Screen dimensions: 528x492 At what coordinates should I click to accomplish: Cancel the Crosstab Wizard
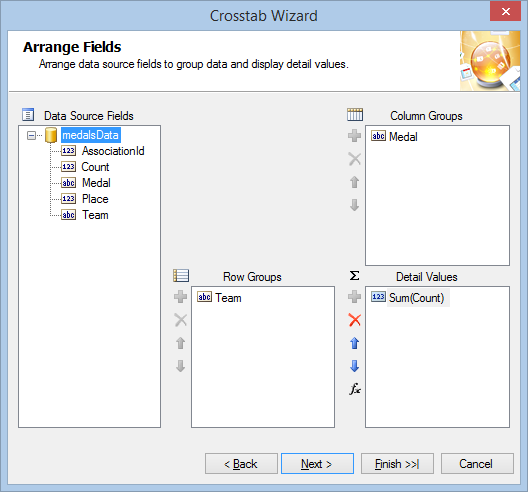tap(477, 464)
